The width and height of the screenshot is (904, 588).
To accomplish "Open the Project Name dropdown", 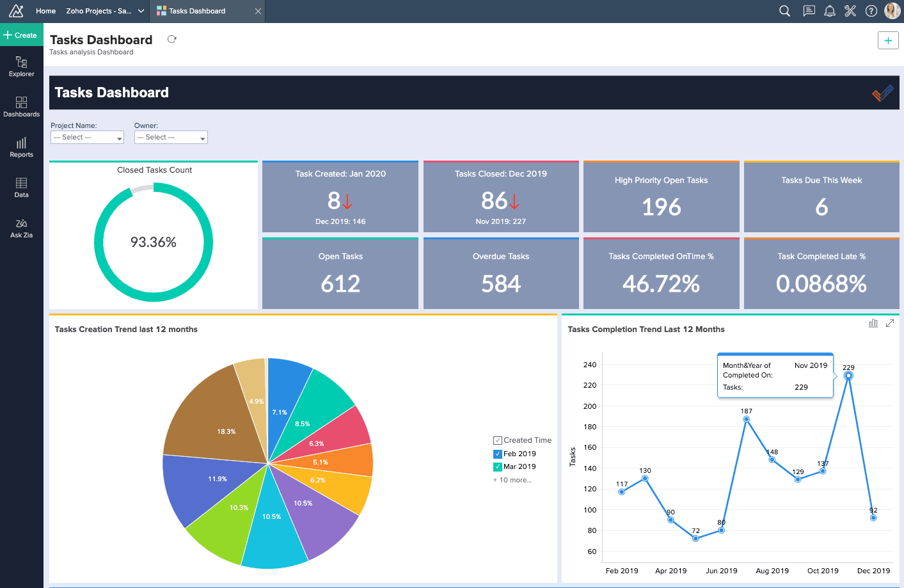I will tap(87, 138).
